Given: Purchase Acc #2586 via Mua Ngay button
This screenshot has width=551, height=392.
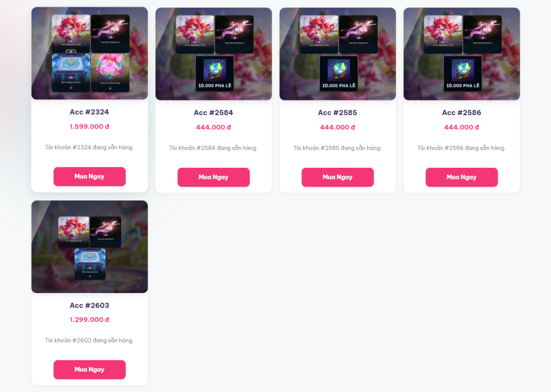Looking at the screenshot, I should pos(461,177).
